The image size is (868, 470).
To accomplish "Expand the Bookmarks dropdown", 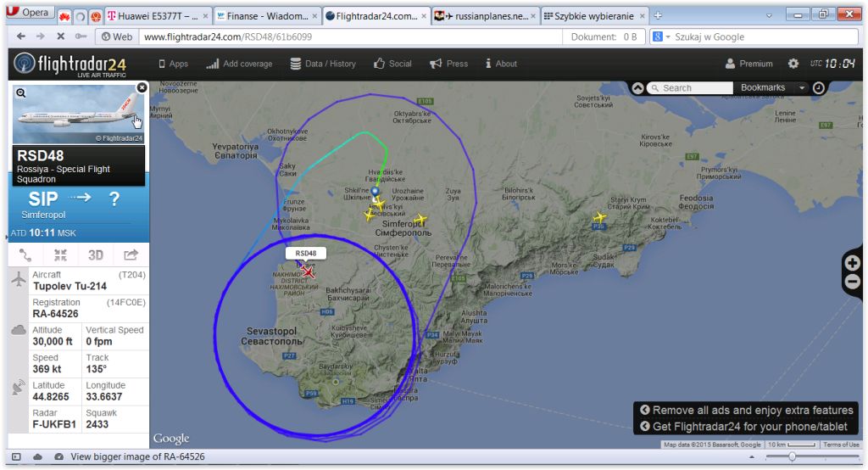I will coord(772,87).
